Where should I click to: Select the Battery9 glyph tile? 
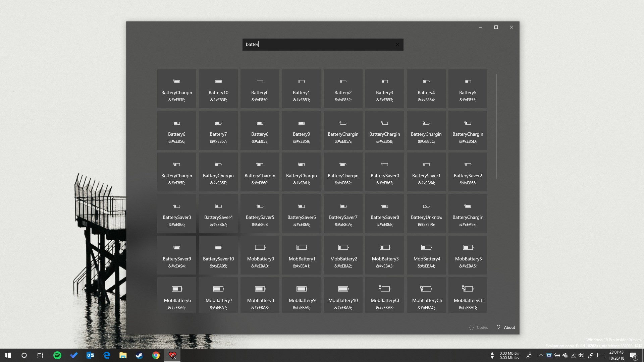pyautogui.click(x=301, y=130)
